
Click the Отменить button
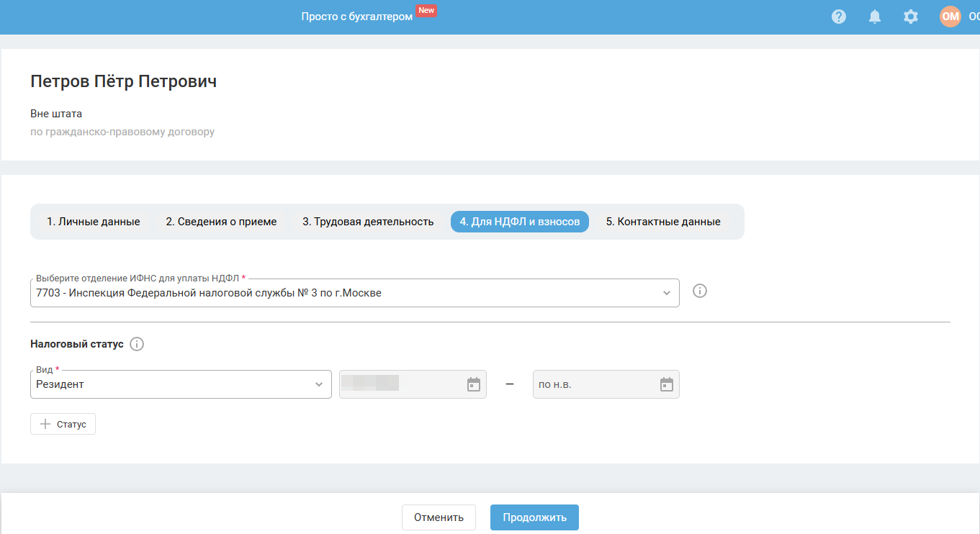439,517
